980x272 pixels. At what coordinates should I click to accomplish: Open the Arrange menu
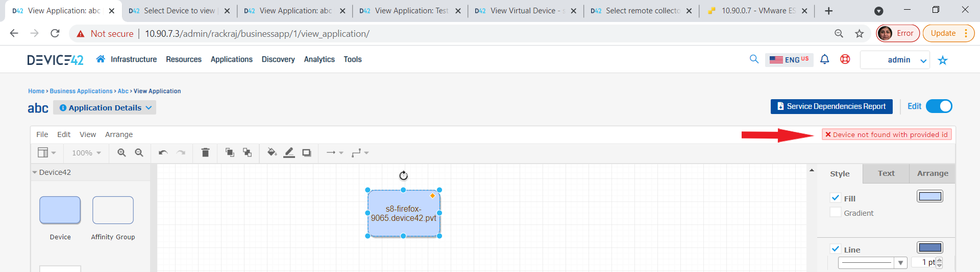pyautogui.click(x=118, y=134)
